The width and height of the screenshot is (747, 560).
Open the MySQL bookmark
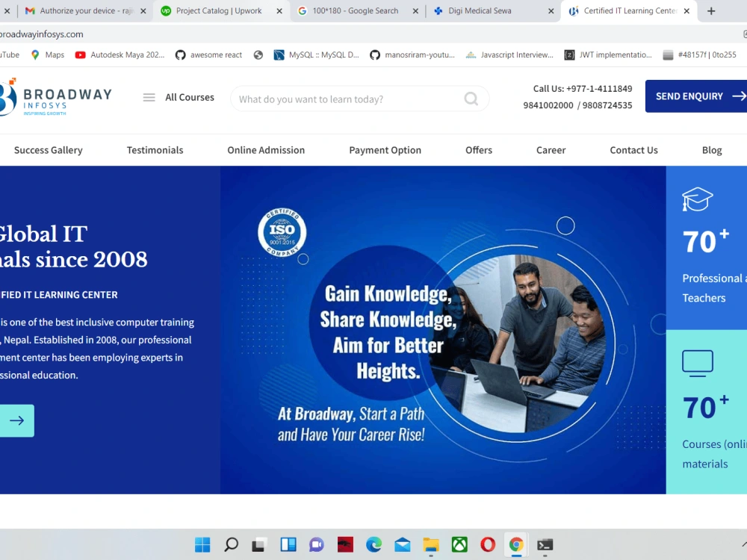coord(316,55)
